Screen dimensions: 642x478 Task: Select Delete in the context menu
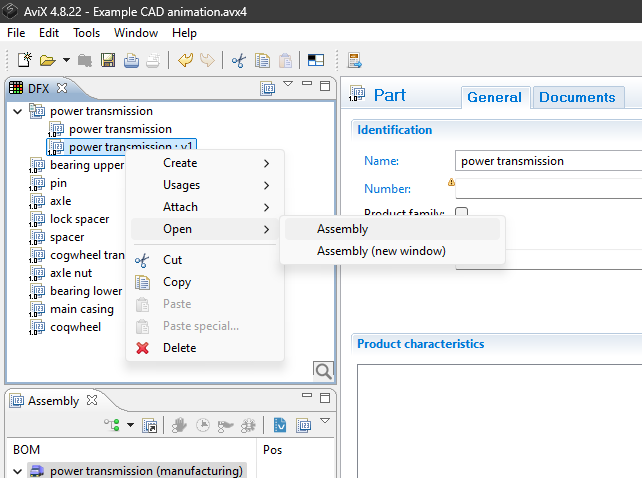tap(179, 348)
